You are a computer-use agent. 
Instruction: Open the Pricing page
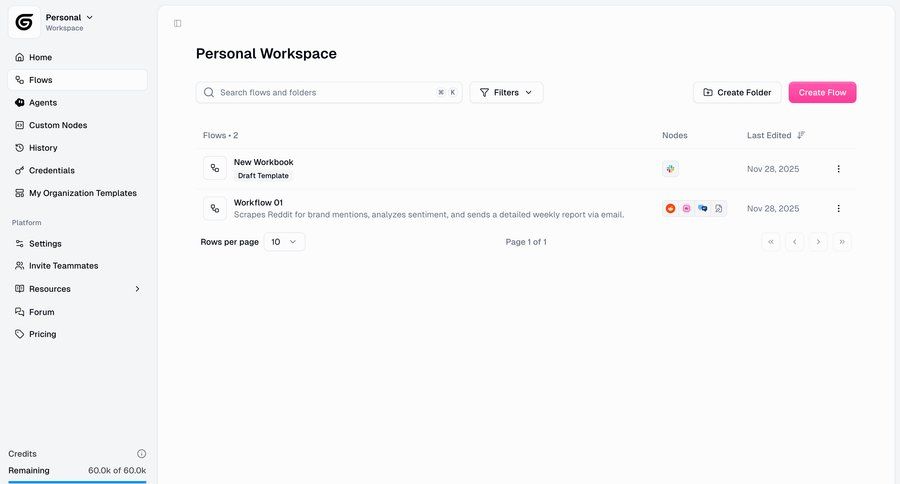pyautogui.click(x=77, y=334)
